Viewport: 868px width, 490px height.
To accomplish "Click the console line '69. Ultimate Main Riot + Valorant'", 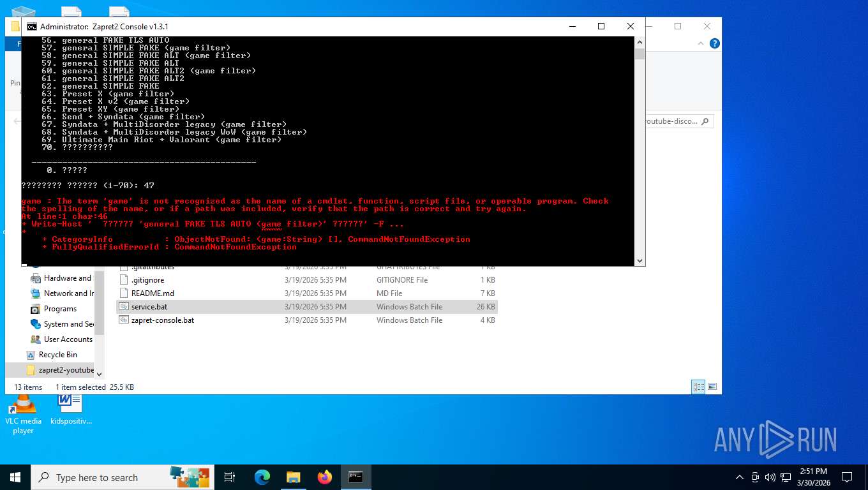I will pos(161,140).
